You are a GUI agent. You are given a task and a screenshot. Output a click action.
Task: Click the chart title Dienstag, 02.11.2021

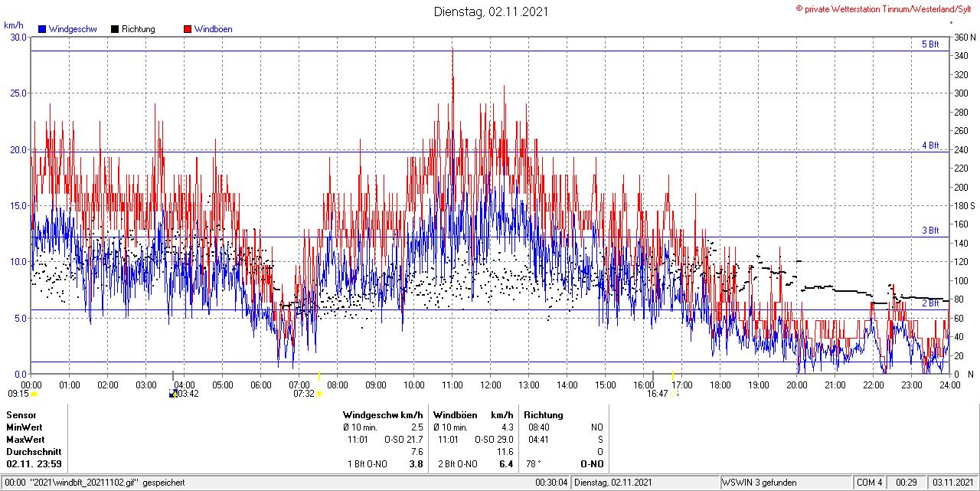pos(492,11)
